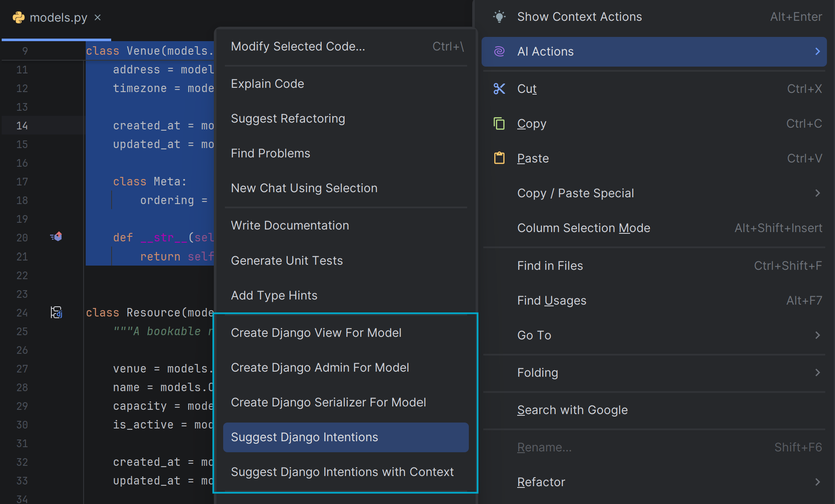
Task: Expand the Go To submenu arrow
Action: point(818,335)
